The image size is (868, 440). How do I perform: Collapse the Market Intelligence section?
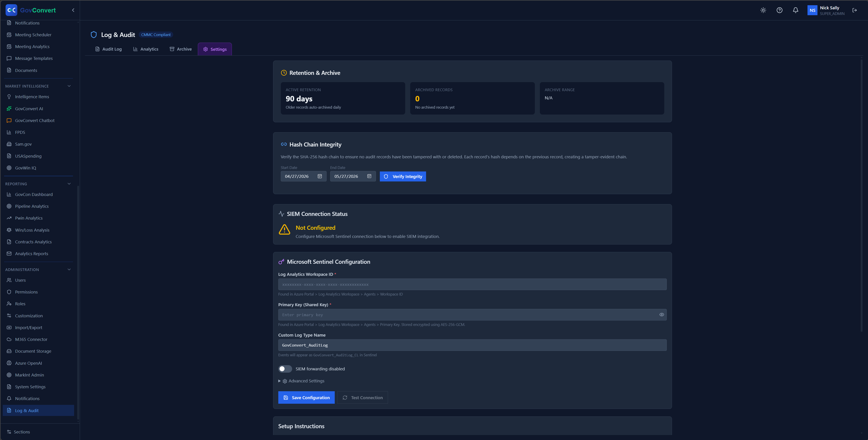(x=69, y=86)
